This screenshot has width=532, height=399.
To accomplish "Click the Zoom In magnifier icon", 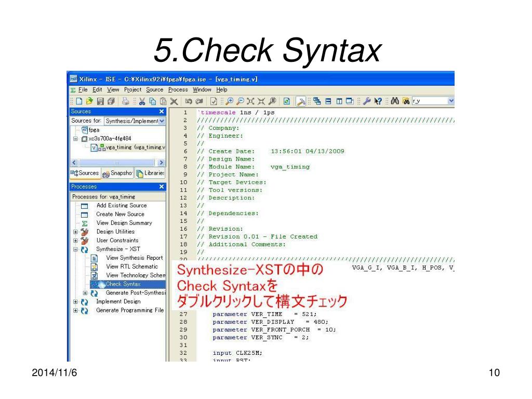I will [230, 101].
